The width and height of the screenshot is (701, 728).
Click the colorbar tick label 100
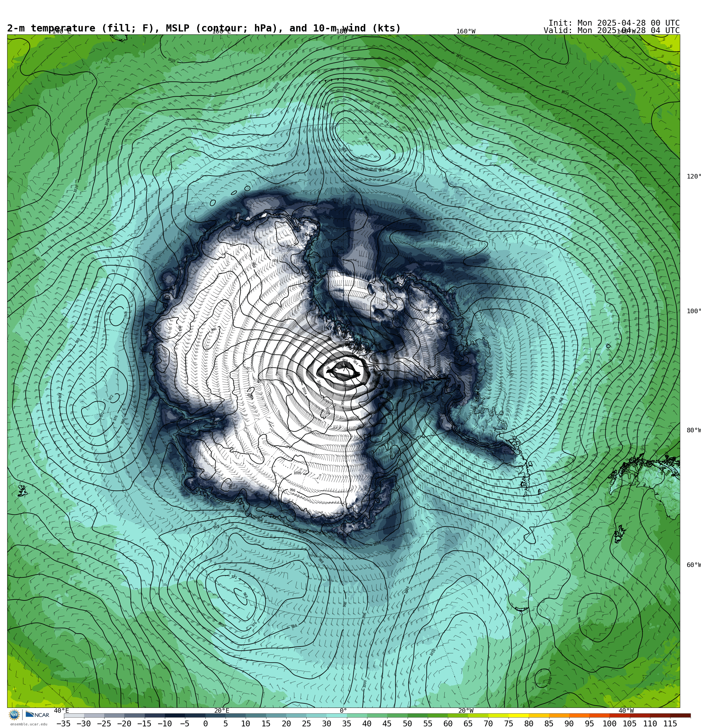click(x=609, y=723)
